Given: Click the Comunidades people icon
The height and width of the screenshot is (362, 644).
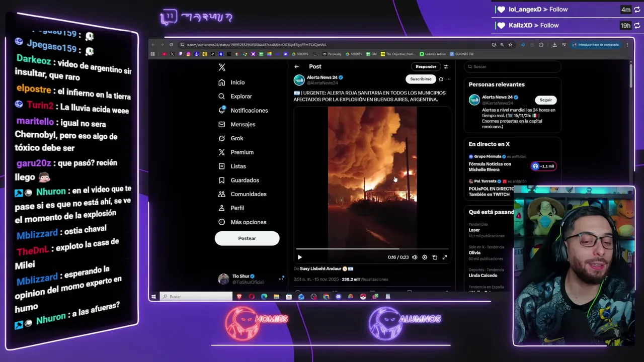Looking at the screenshot, I should coord(222,194).
